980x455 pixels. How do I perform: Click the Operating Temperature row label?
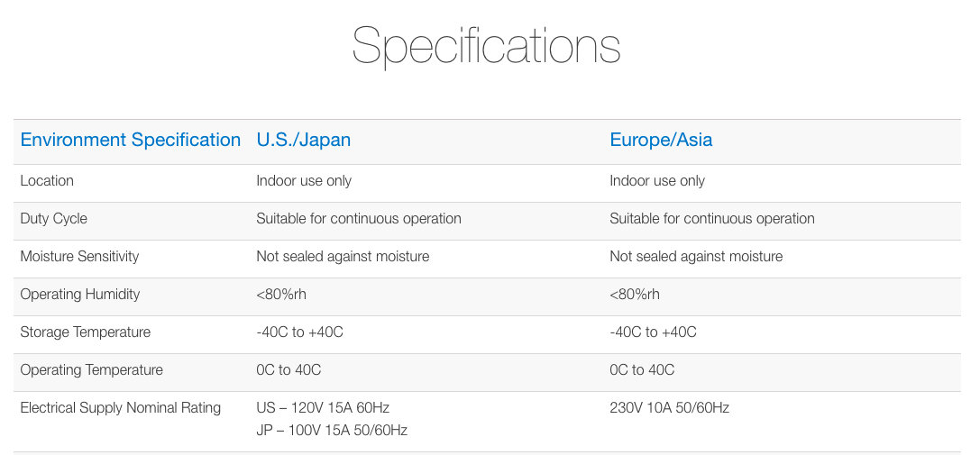click(91, 370)
